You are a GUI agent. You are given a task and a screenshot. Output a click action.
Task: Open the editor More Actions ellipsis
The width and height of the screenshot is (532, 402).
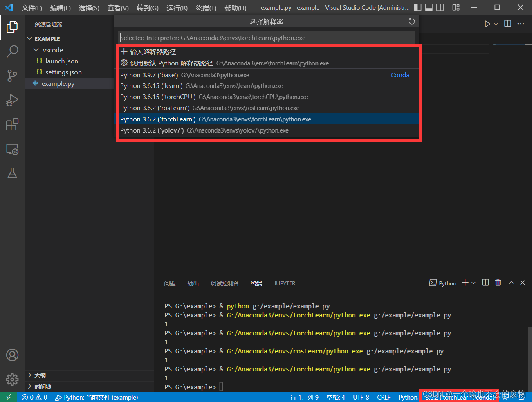tap(521, 24)
